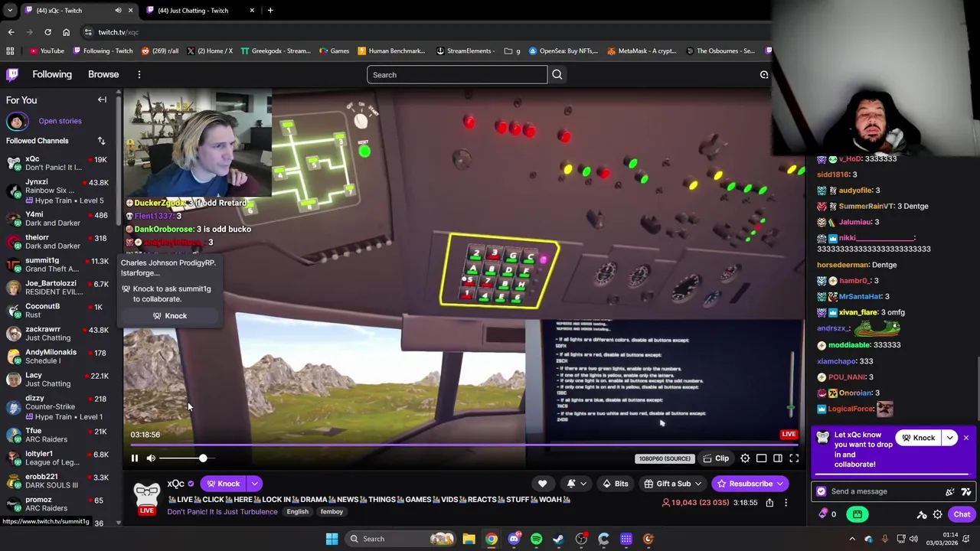Open the YouTube bookmark

(47, 51)
